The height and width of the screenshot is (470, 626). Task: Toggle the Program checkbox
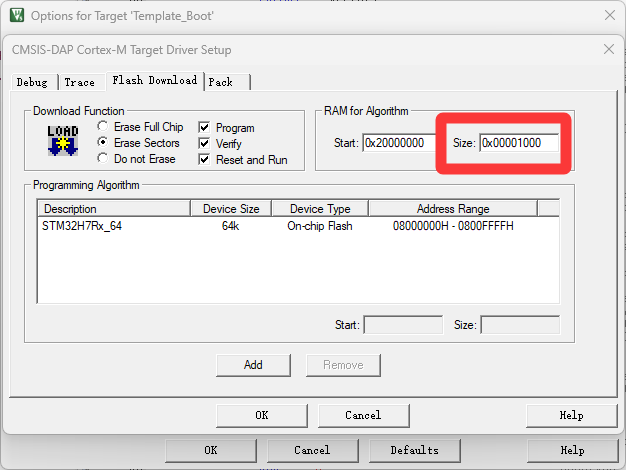[x=205, y=128]
